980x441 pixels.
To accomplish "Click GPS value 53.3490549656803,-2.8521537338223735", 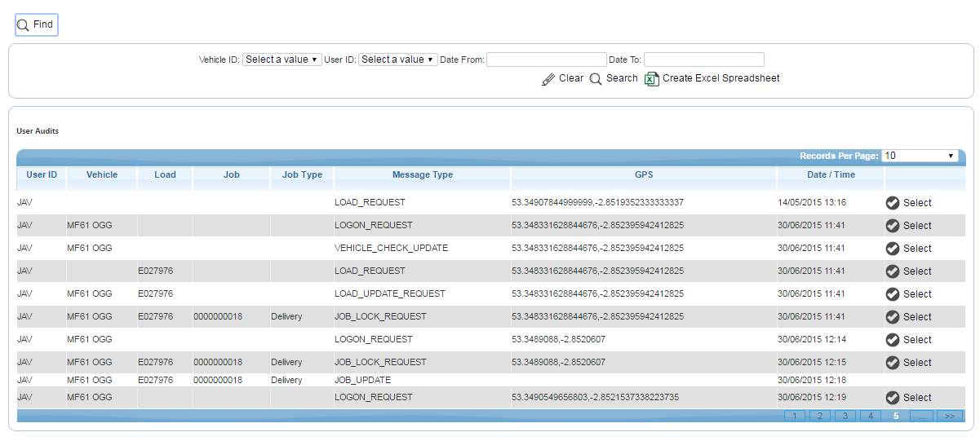I will [x=596, y=397].
